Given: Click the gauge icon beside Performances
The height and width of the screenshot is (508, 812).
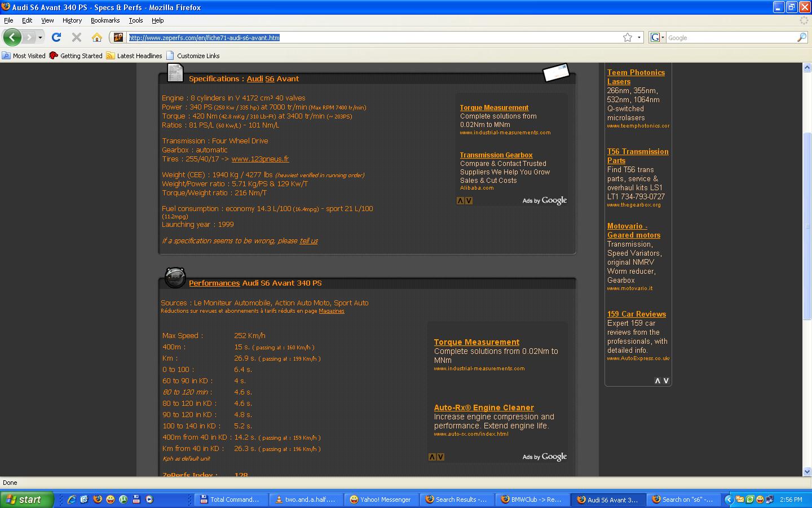Looking at the screenshot, I should coord(175,277).
